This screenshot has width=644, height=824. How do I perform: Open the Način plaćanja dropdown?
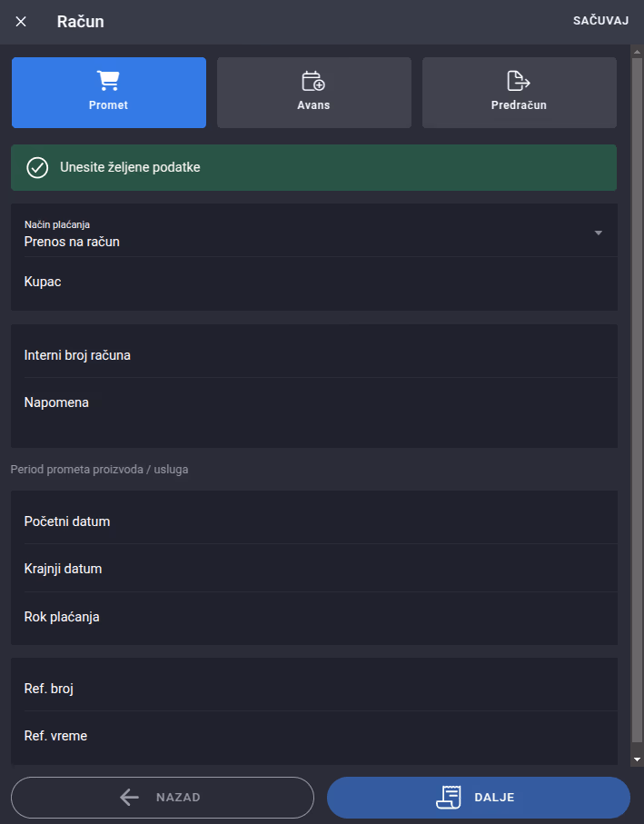(313, 233)
